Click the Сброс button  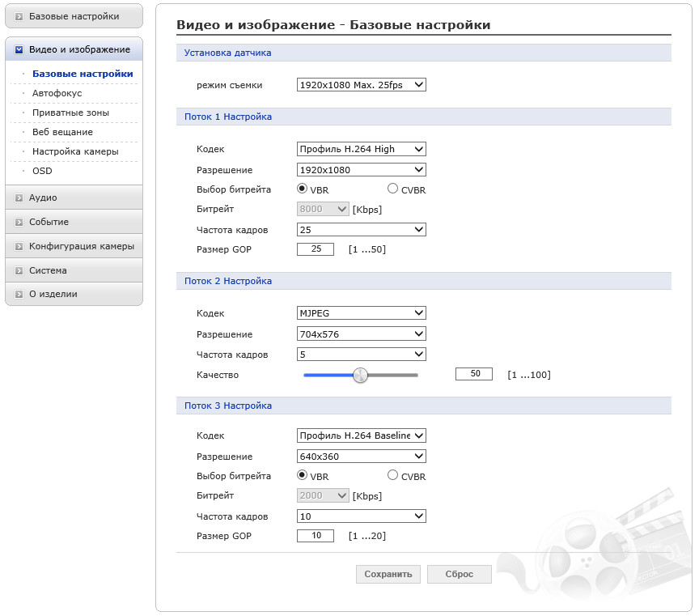pyautogui.click(x=459, y=574)
